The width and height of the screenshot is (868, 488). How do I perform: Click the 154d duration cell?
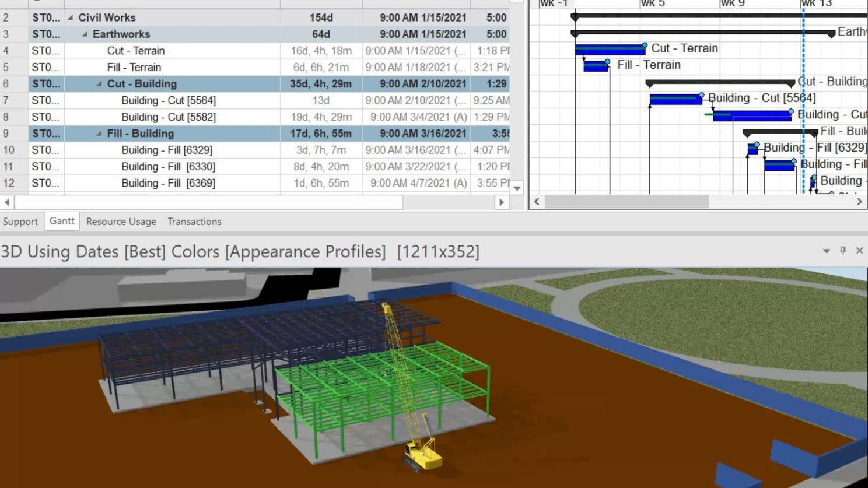[321, 17]
